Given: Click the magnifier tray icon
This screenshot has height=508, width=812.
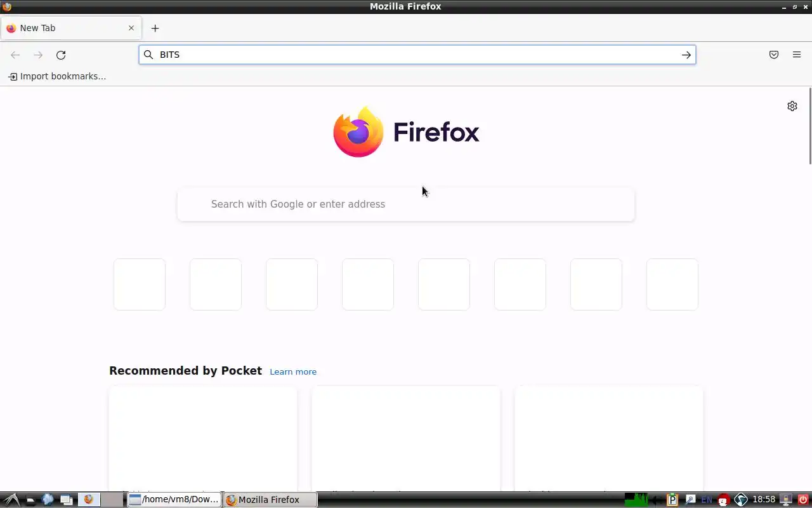Looking at the screenshot, I should click(690, 500).
